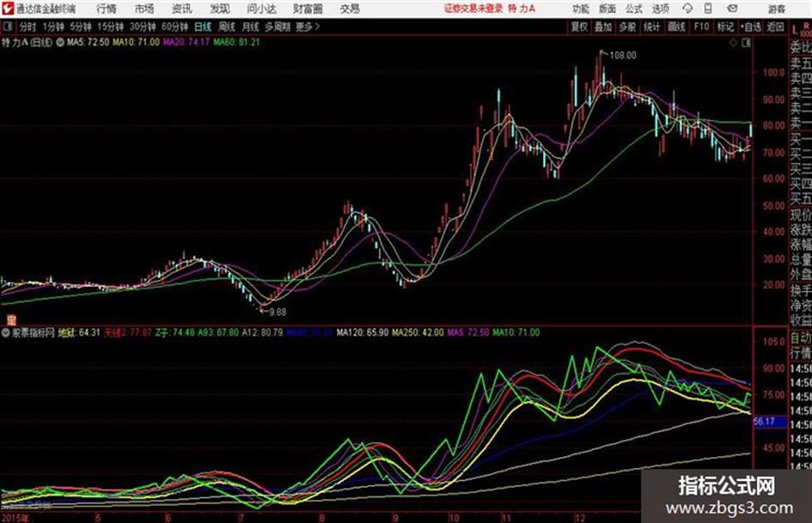Viewport: 812px width, 523px height.
Task: Switch to 5分钟 period tab
Action: click(80, 27)
